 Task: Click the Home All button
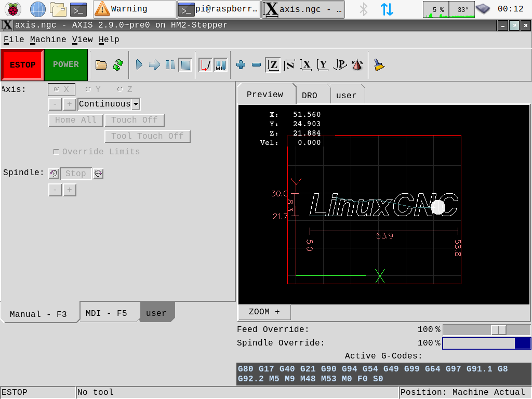point(76,120)
